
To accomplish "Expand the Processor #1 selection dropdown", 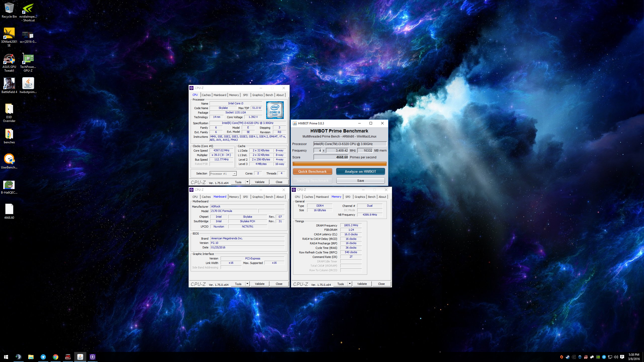I will tap(234, 174).
